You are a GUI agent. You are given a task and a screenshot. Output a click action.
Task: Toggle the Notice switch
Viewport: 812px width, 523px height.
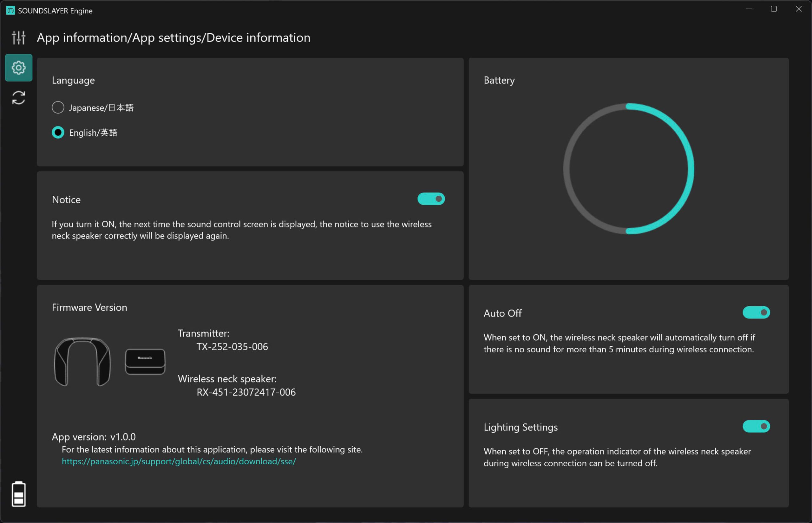[x=431, y=199]
